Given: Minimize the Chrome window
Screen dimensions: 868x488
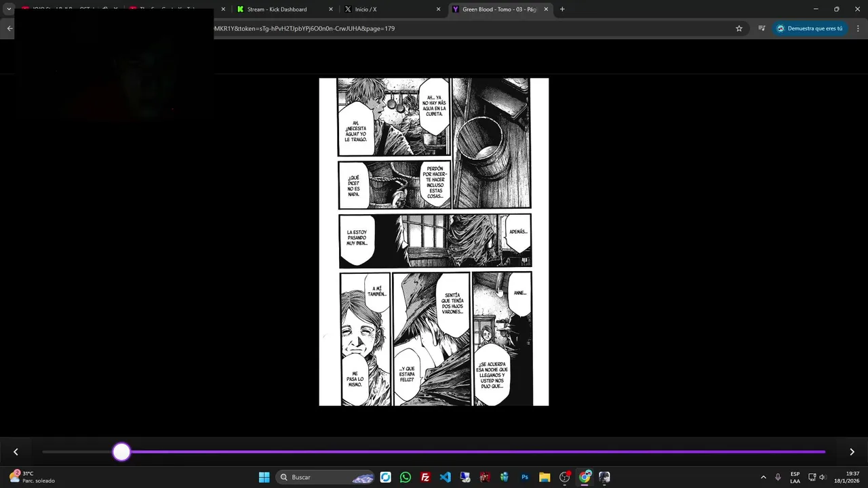Looking at the screenshot, I should [x=815, y=9].
